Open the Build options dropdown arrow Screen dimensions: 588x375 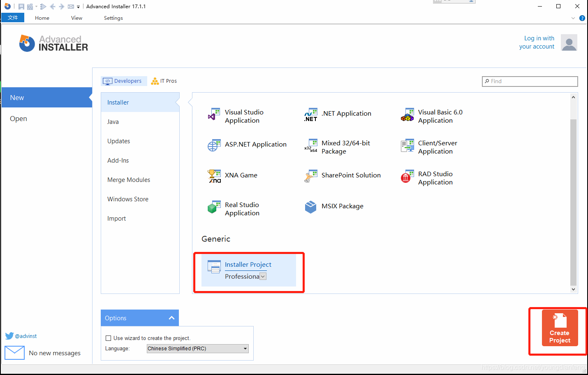[x=36, y=7]
